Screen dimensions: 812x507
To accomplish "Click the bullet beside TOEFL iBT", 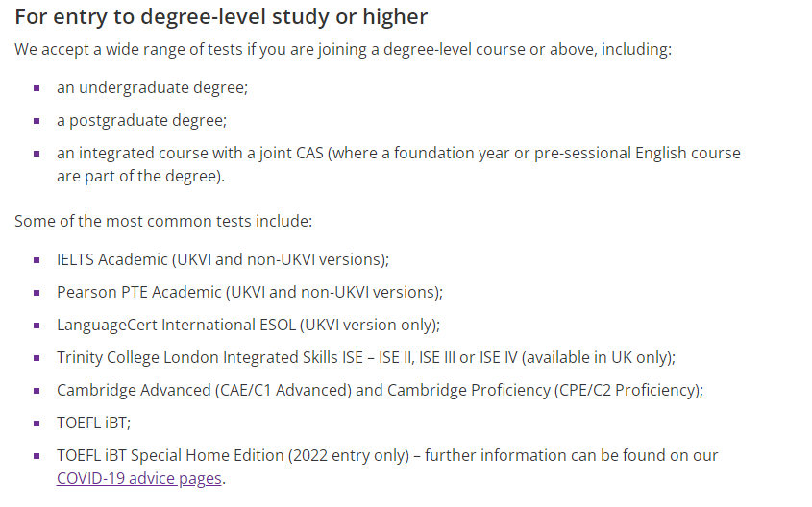I will [x=37, y=423].
